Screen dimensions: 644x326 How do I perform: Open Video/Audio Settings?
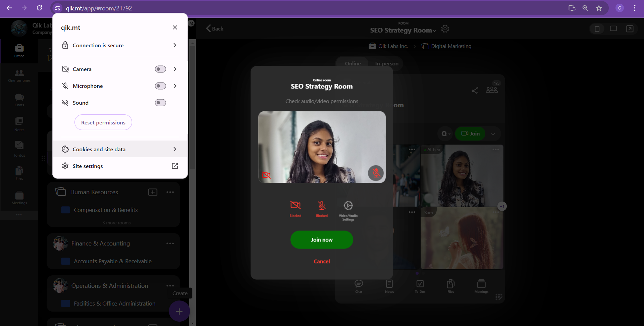point(348,206)
